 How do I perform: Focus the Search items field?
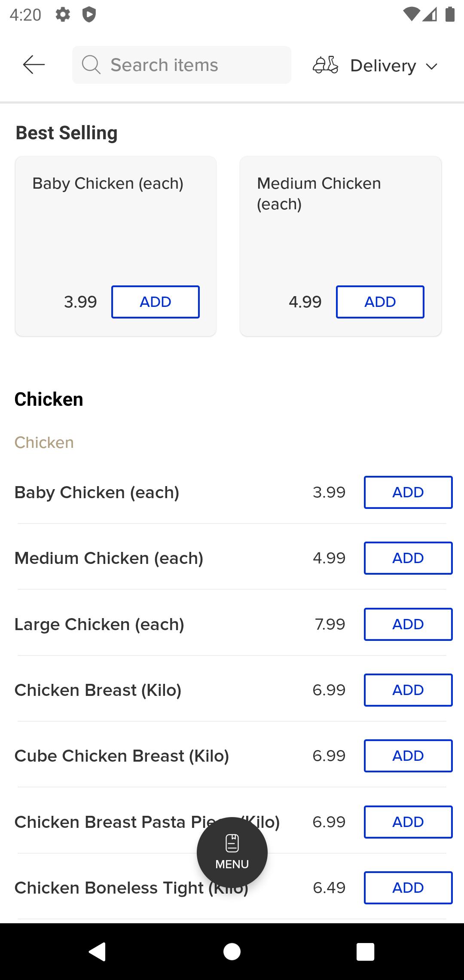click(x=182, y=65)
